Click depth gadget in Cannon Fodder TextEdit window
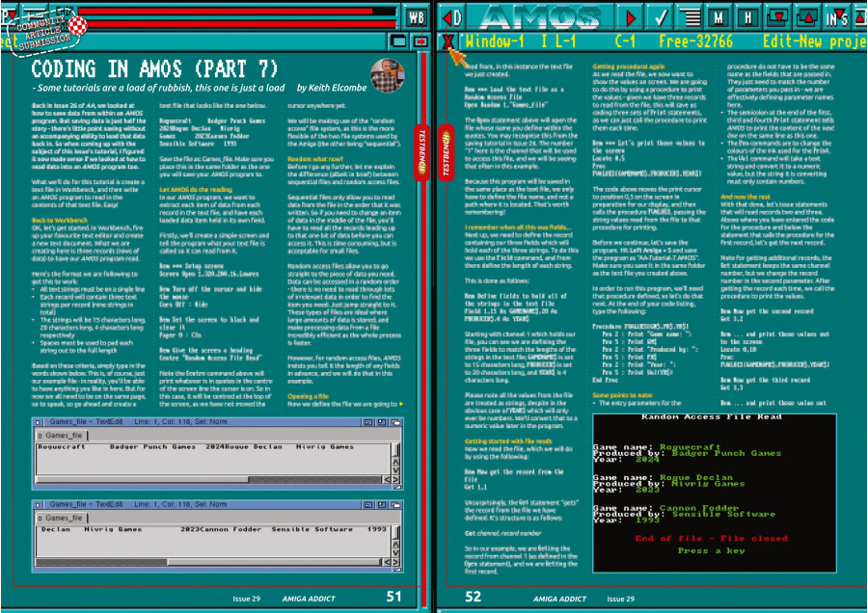This screenshot has height=613, width=868. pyautogui.click(x=395, y=504)
